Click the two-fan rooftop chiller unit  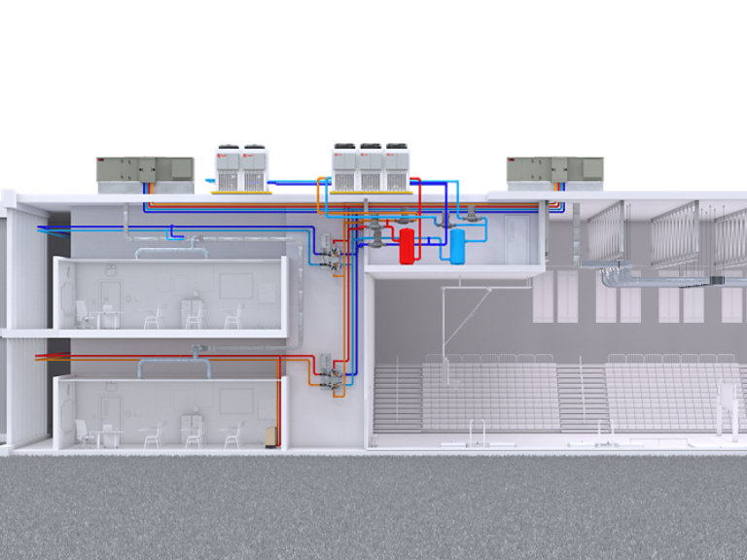pos(240,169)
